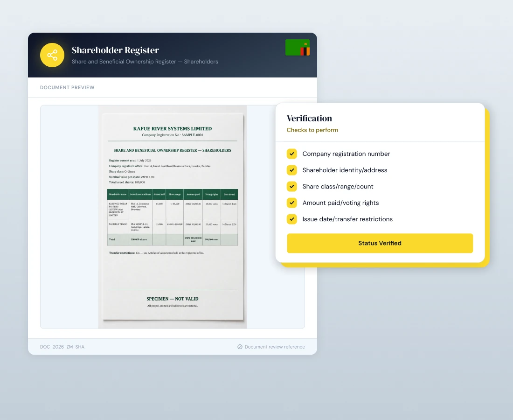This screenshot has width=513, height=420.
Task: Click the Nominal value per share line
Action: point(132,177)
